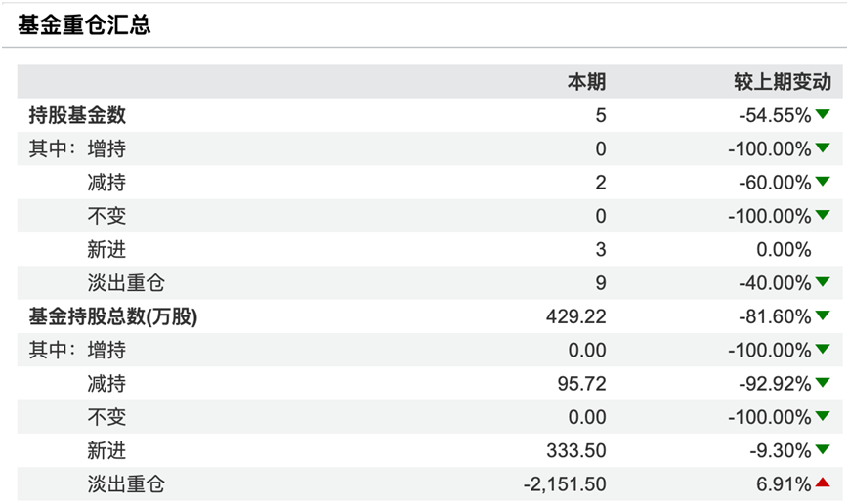Image resolution: width=849 pixels, height=504 pixels.
Task: Click green arrow beside -92.92%
Action: (x=823, y=383)
